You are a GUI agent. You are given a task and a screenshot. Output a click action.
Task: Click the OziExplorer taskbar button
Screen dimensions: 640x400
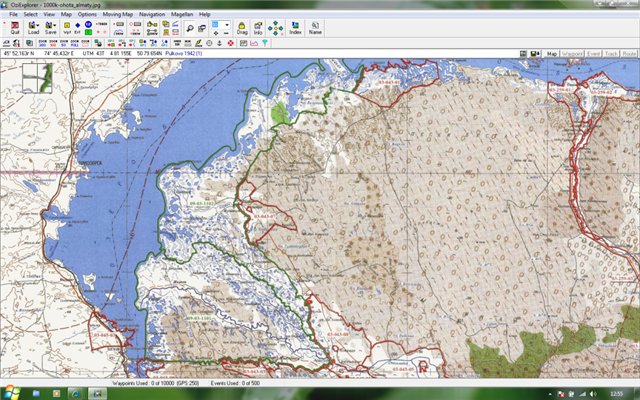[97, 393]
